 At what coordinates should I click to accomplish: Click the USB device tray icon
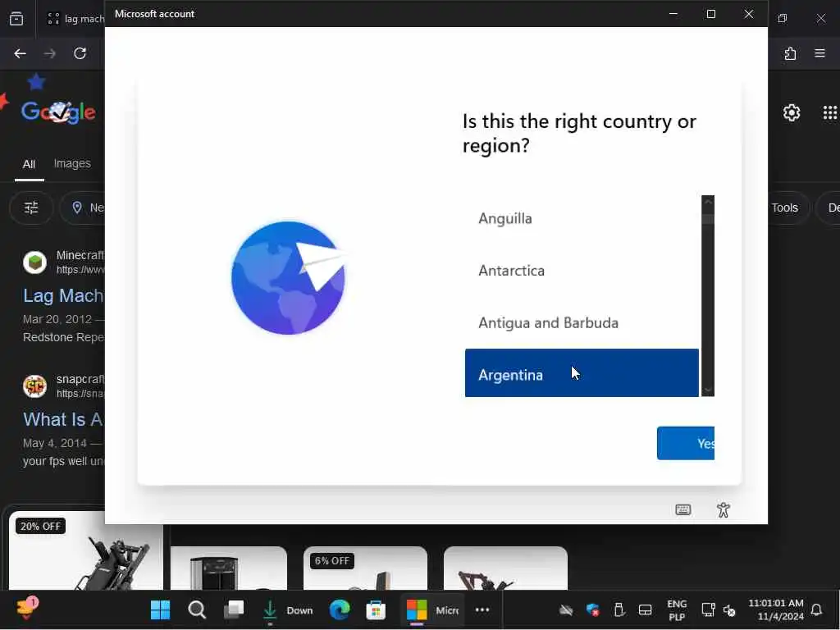click(619, 609)
